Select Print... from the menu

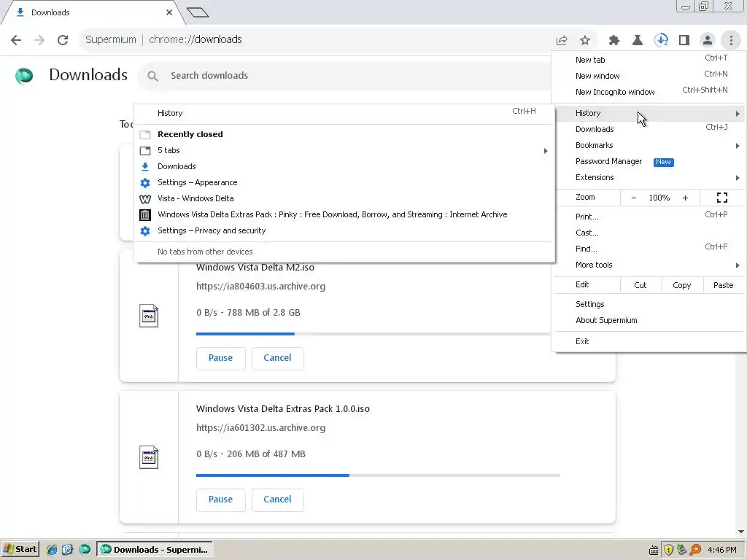(649, 217)
